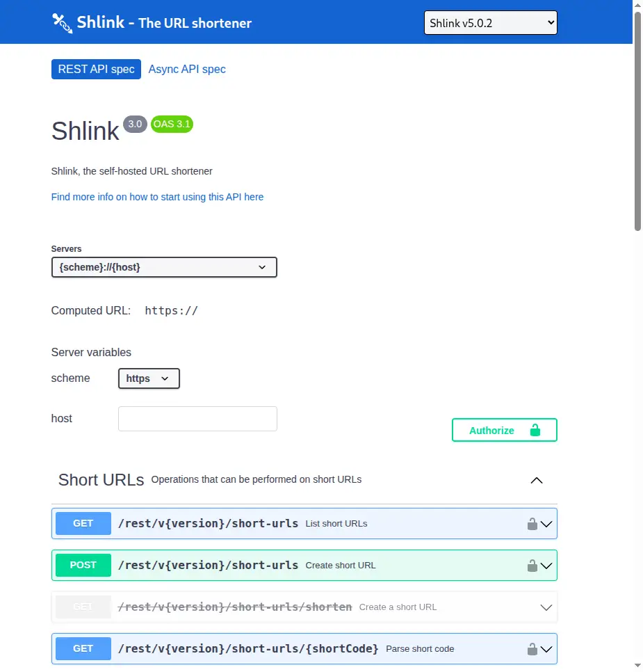Click the 'Create short URL' description text
Screen dimensions: 643x672
(x=341, y=566)
